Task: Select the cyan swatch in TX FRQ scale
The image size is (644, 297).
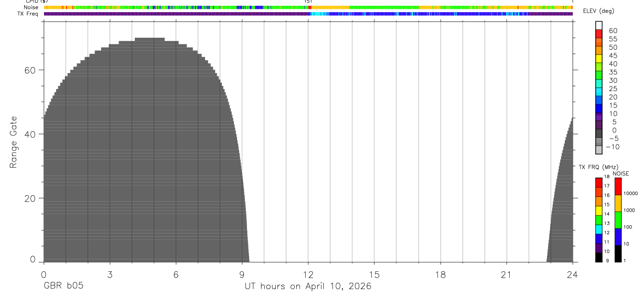Action: point(599,229)
